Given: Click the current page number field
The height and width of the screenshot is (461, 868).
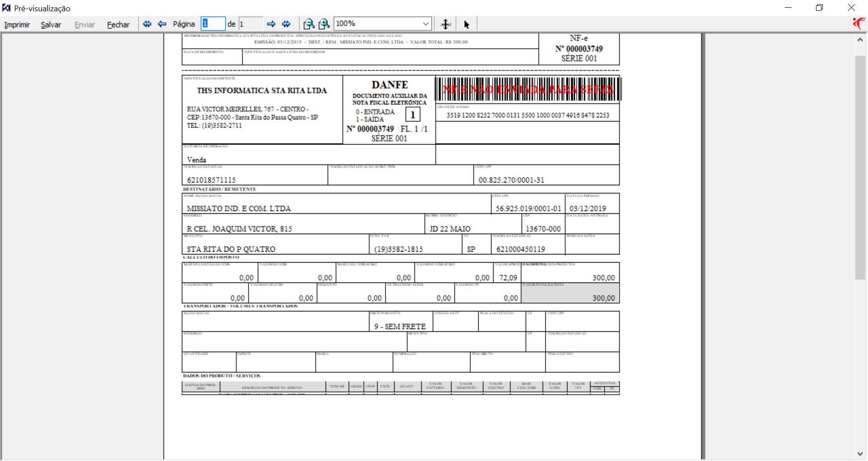Looking at the screenshot, I should (x=213, y=24).
